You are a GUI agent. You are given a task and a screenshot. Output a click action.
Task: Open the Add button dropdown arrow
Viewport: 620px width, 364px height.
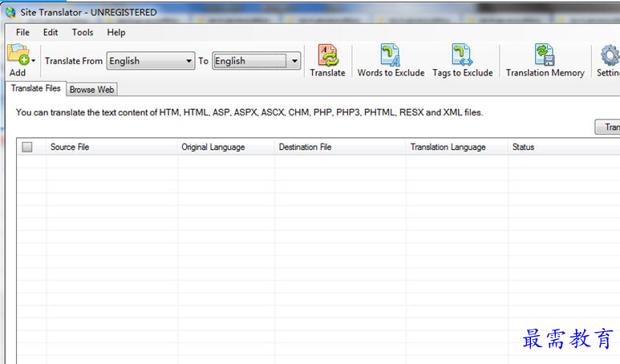[x=33, y=61]
